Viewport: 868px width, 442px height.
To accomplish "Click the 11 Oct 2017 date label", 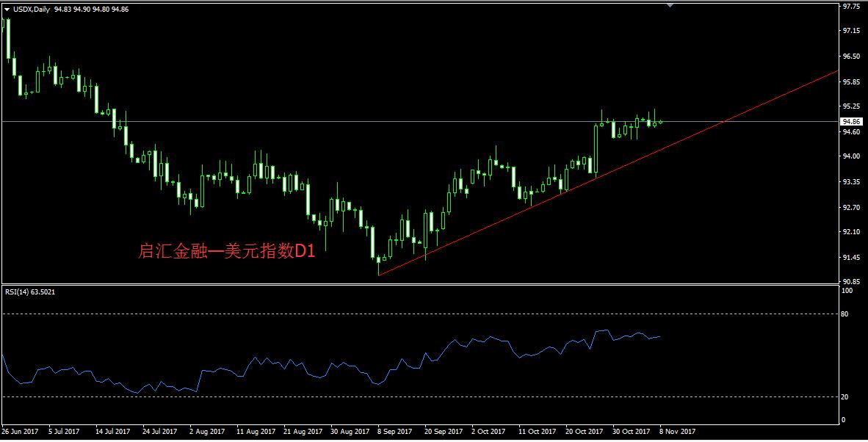I will [x=537, y=432].
